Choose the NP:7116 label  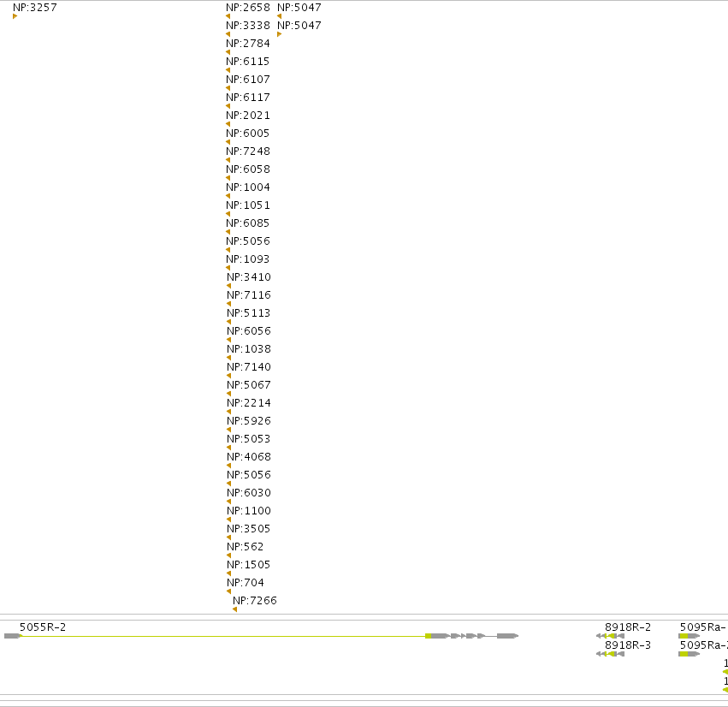pyautogui.click(x=249, y=295)
